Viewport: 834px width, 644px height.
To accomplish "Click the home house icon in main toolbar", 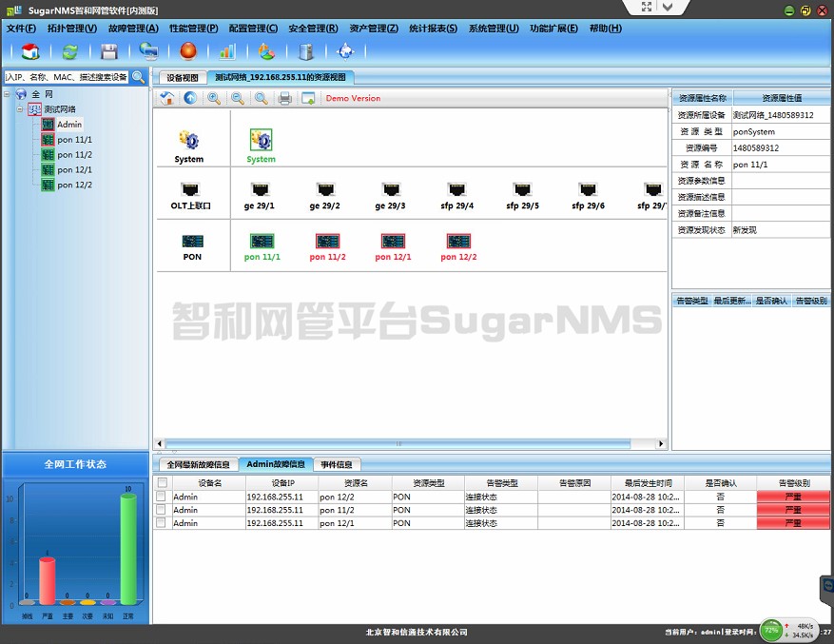I will [30, 51].
